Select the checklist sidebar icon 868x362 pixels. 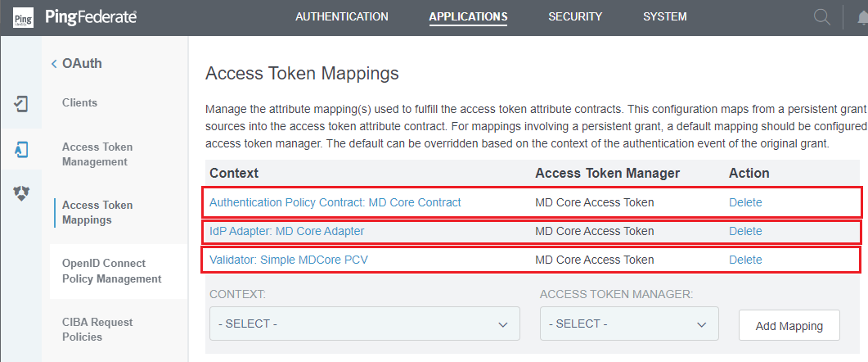click(20, 104)
